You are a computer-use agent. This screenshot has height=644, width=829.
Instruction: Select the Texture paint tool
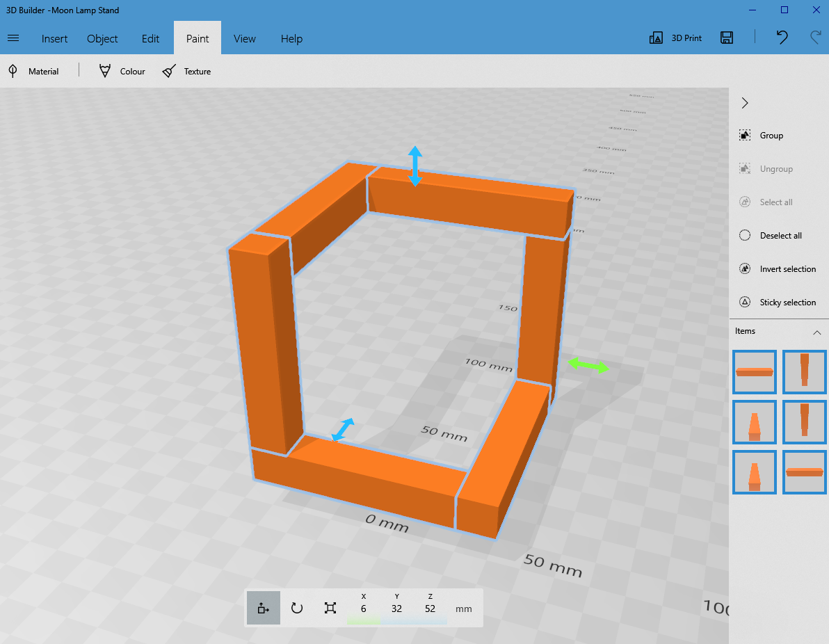186,71
